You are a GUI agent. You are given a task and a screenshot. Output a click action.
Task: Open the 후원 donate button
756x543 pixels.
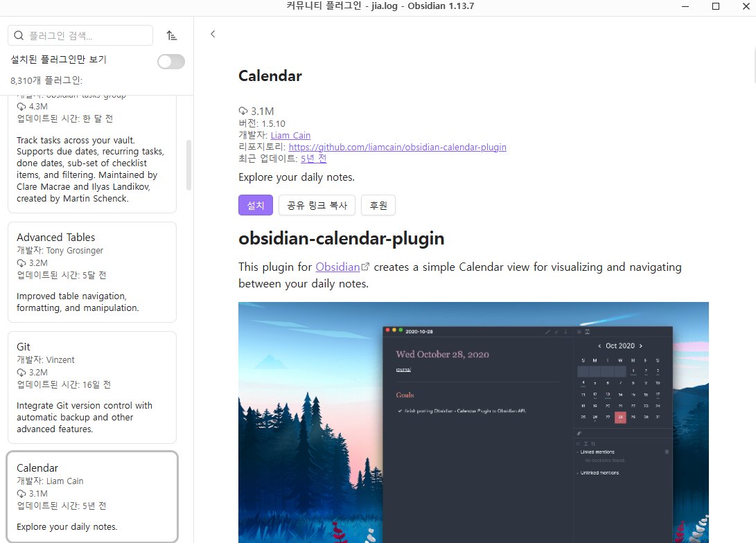coord(378,205)
